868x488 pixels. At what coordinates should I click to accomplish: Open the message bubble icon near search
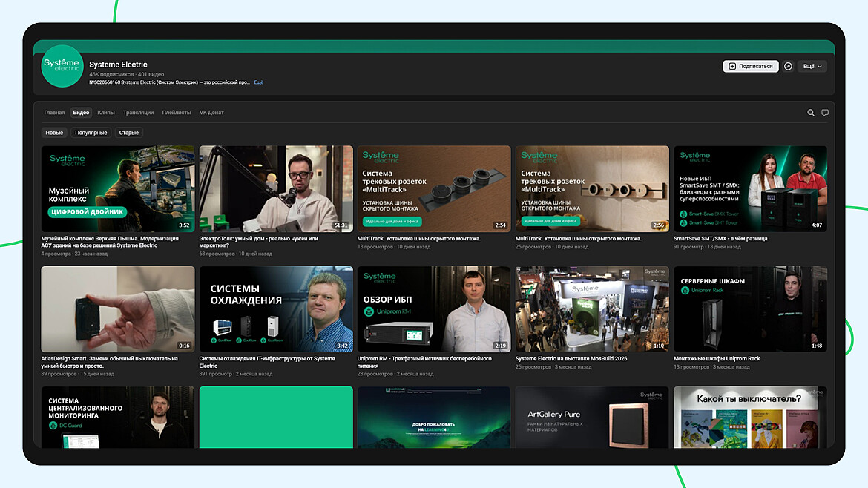click(825, 112)
